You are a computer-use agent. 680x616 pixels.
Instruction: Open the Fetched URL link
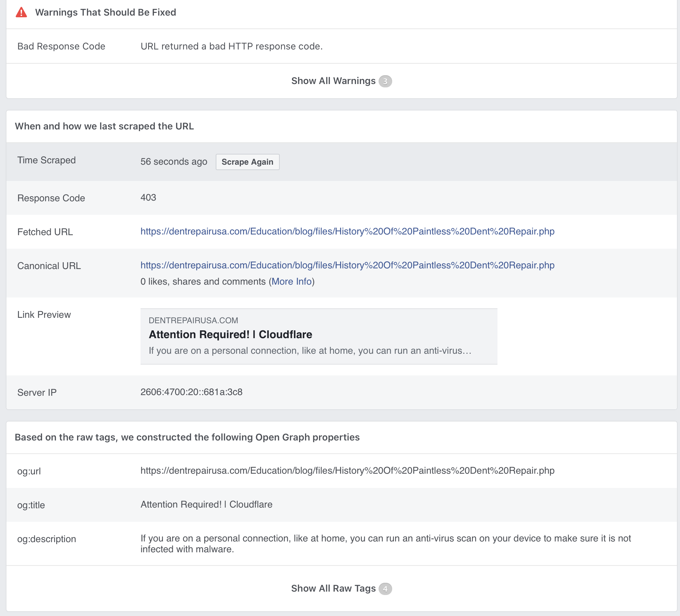(x=347, y=231)
